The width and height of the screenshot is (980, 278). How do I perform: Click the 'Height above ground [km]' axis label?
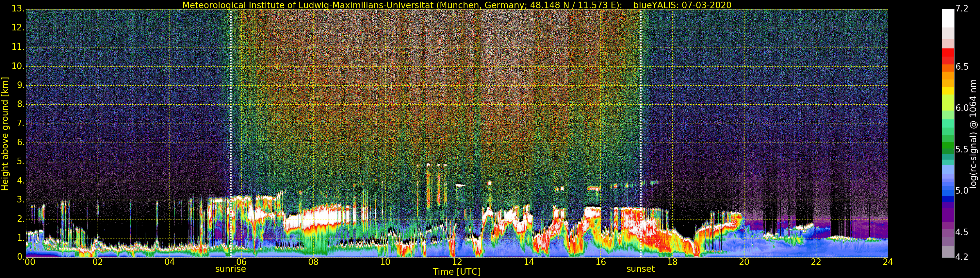5,134
